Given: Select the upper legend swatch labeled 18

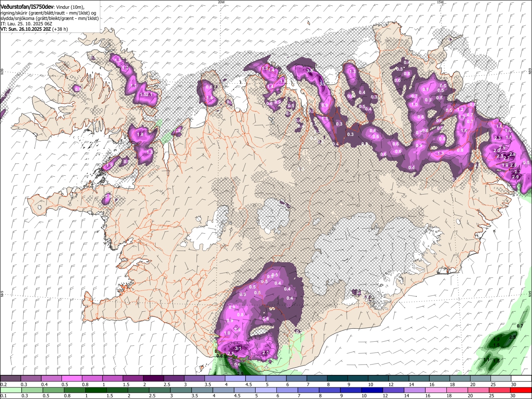Looking at the screenshot, I should [459, 379].
